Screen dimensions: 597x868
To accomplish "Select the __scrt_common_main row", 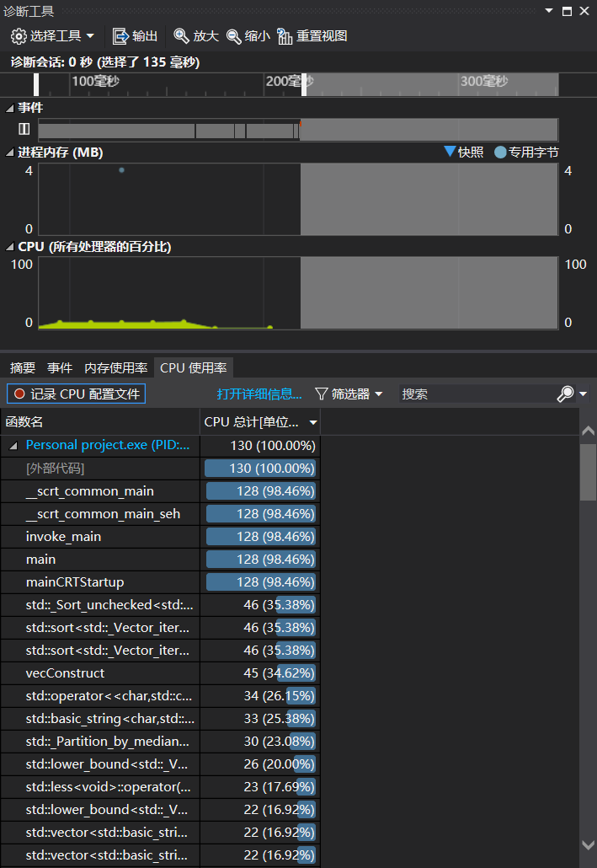I will point(161,491).
